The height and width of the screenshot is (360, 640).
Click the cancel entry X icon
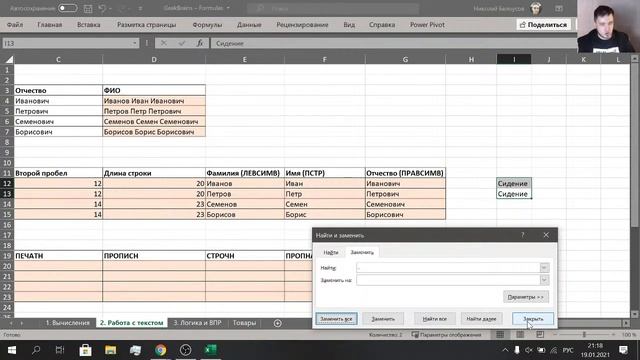point(163,43)
